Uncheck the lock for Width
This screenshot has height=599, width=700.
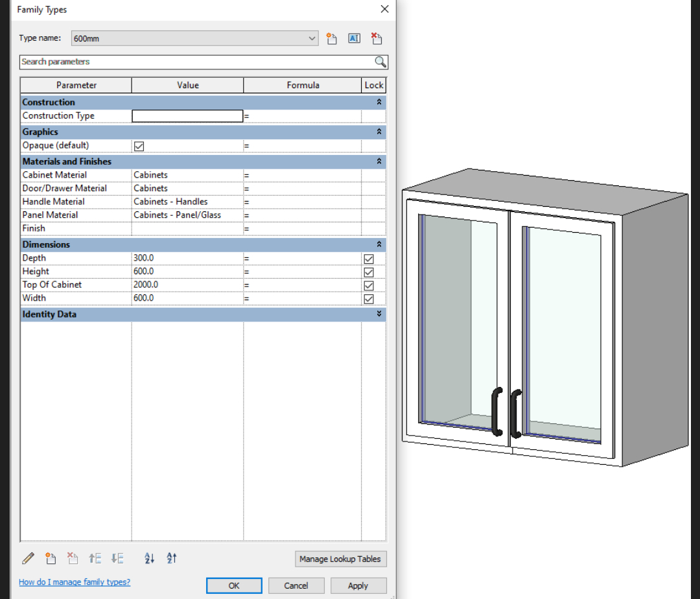coord(369,299)
